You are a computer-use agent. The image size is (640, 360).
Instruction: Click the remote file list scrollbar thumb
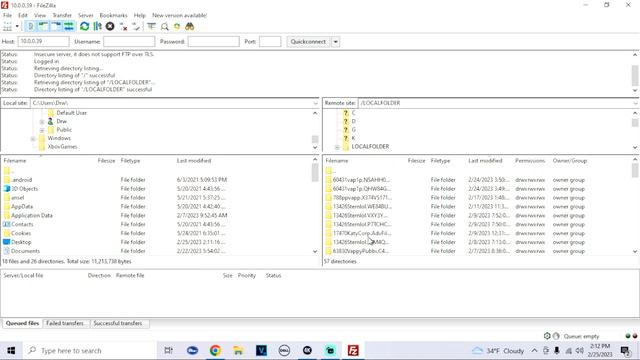tap(635, 170)
